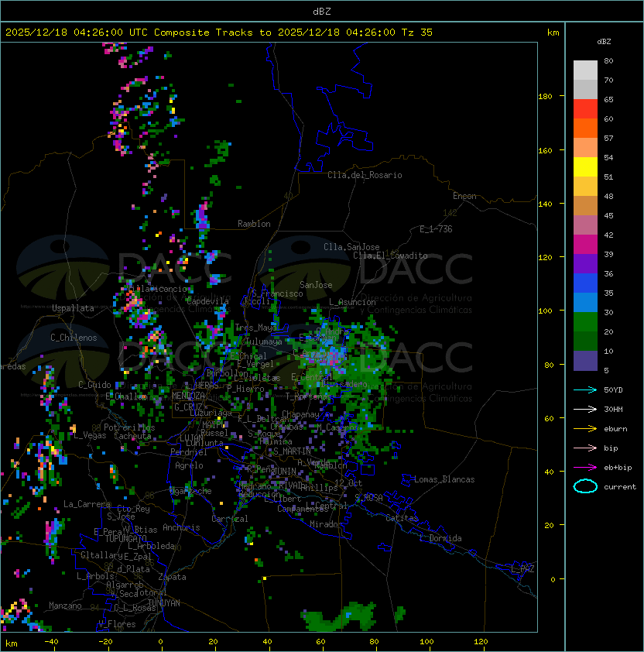This screenshot has height=652, width=644.
Task: Click the Tulumaya label
Action: coord(264,341)
